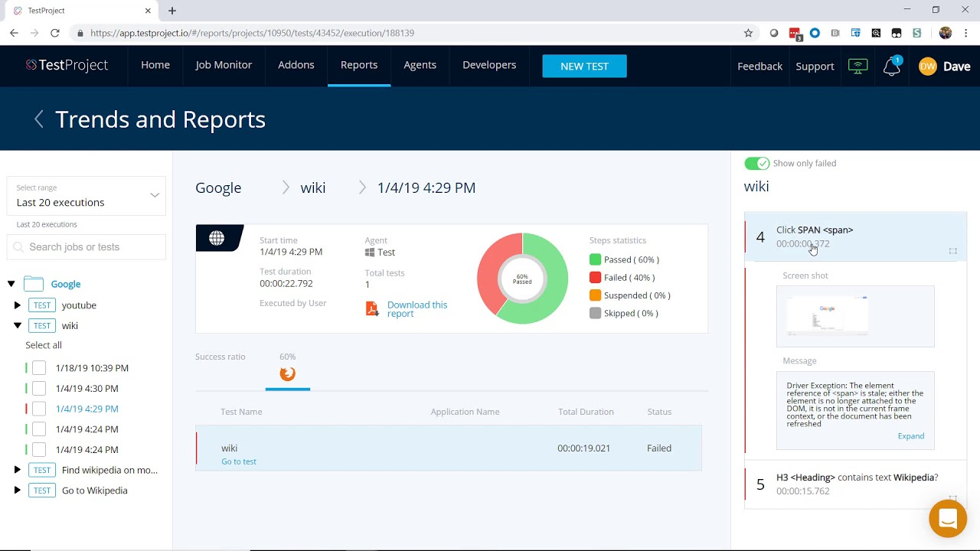
Task: Open the agent monitor screen icon
Action: coord(858,67)
